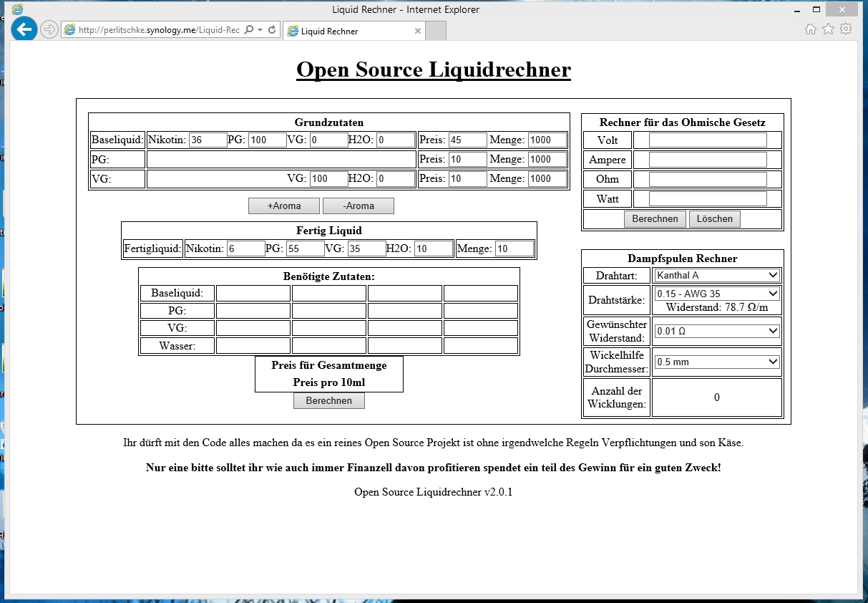This screenshot has height=603, width=868.
Task: Click the browser Forward arrow button
Action: 49,29
